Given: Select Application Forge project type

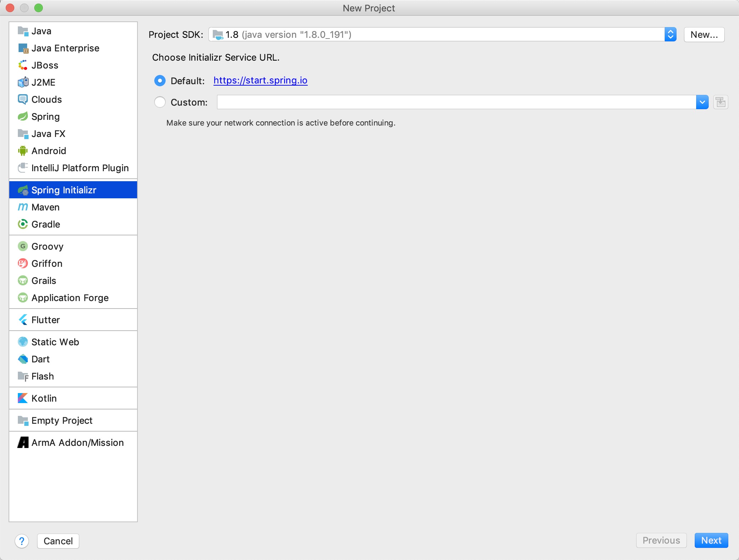Looking at the screenshot, I should (73, 298).
